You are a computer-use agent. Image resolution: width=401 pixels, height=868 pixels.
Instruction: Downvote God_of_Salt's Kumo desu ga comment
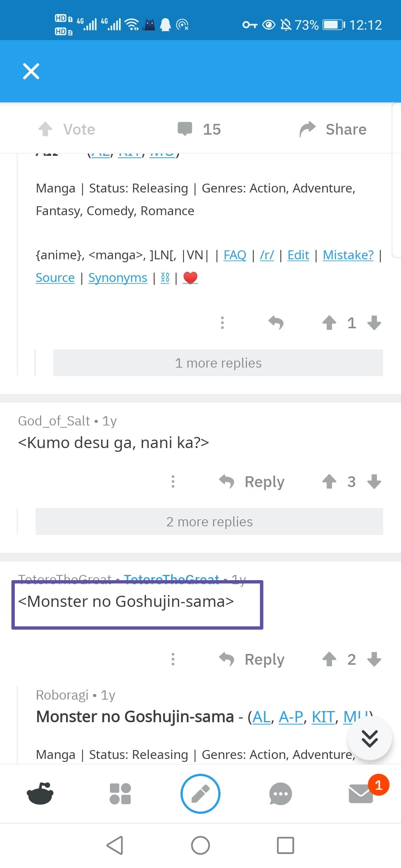pos(374,481)
